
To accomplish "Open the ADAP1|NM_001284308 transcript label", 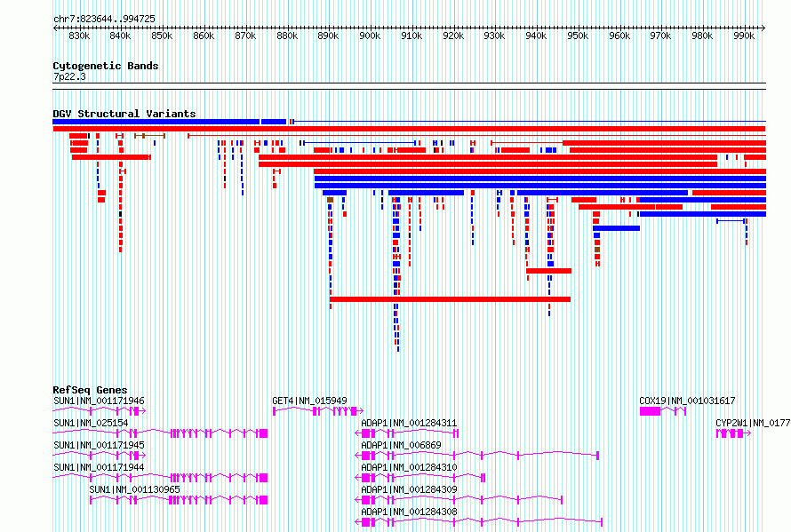I will tap(409, 512).
